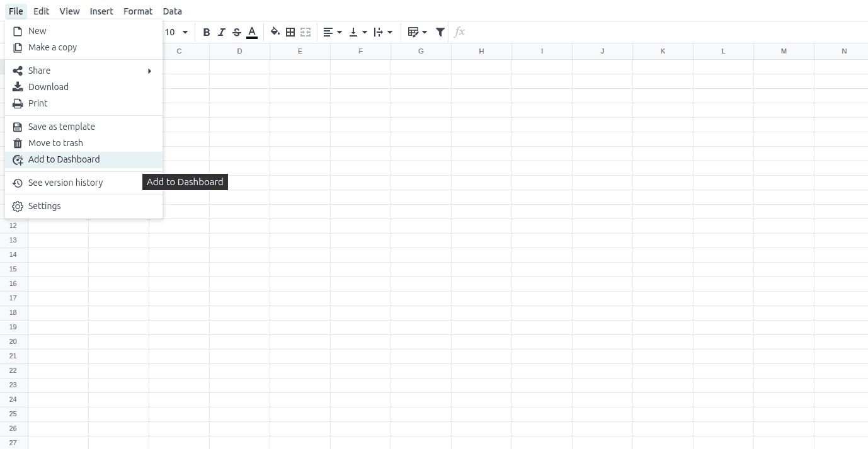The height and width of the screenshot is (449, 868).
Task: Open the Edit menu
Action: (42, 11)
